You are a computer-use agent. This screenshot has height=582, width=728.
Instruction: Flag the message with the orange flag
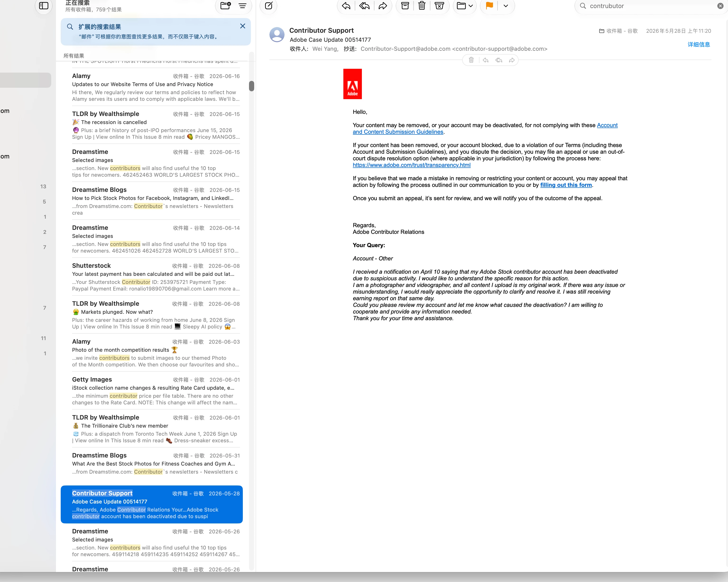(489, 6)
